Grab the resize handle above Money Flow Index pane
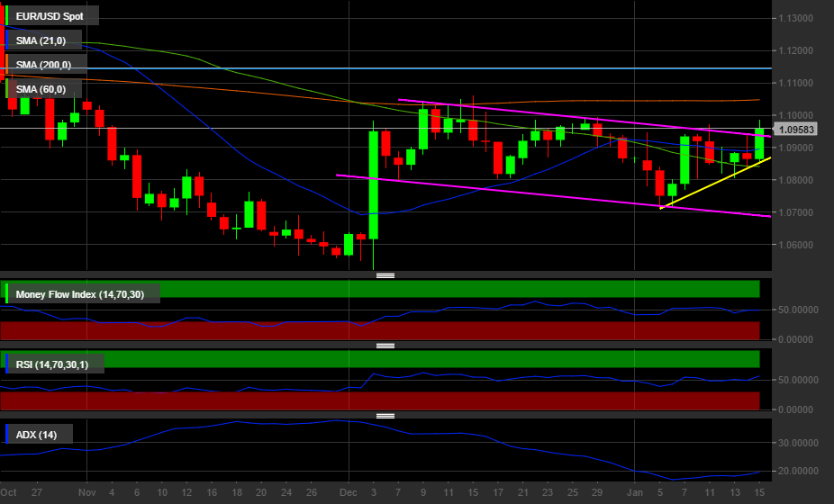 385,275
